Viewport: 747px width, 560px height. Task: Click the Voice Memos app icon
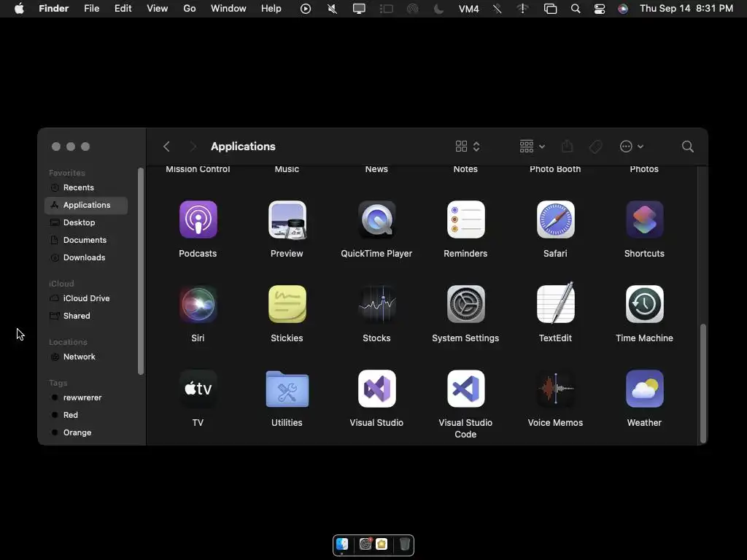pyautogui.click(x=555, y=389)
